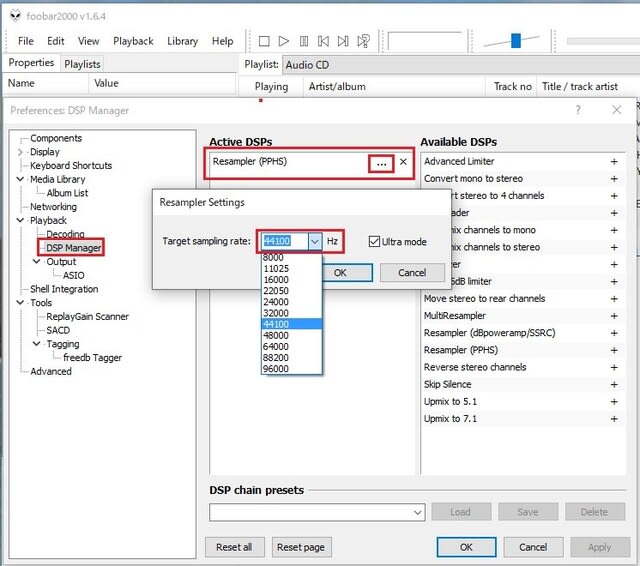Select 22050 in sampling rate list
This screenshot has height=566, width=640.
coord(291,291)
